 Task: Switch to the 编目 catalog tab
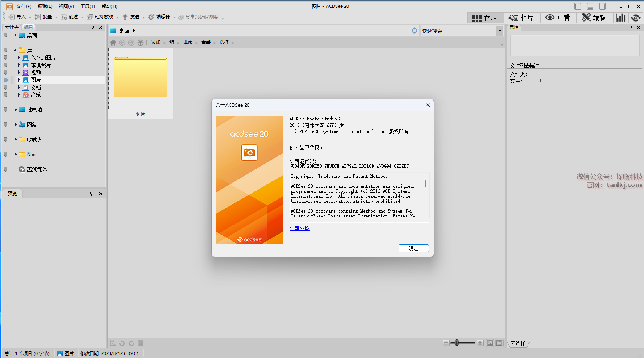[x=28, y=27]
